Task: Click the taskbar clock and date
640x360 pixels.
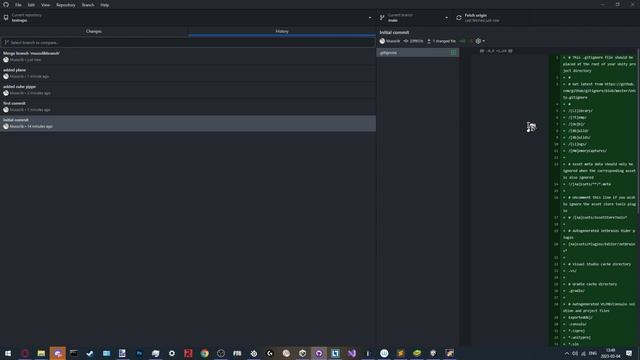Action: click(611, 353)
